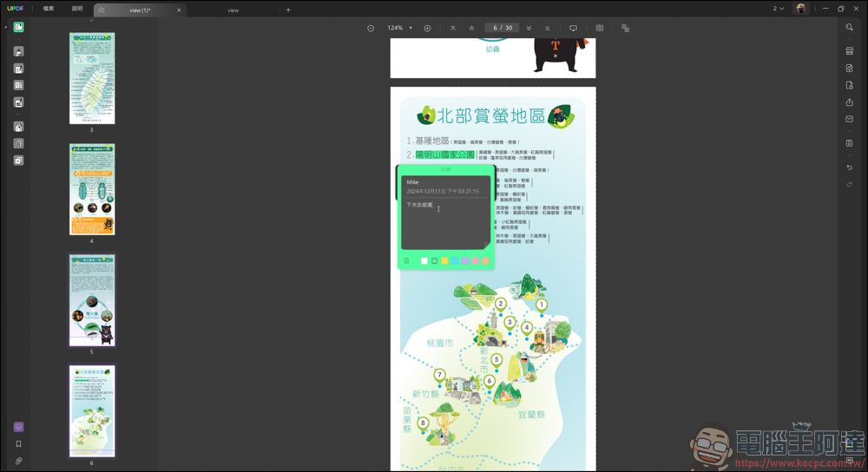Pick the pink note color swatch

(x=475, y=260)
